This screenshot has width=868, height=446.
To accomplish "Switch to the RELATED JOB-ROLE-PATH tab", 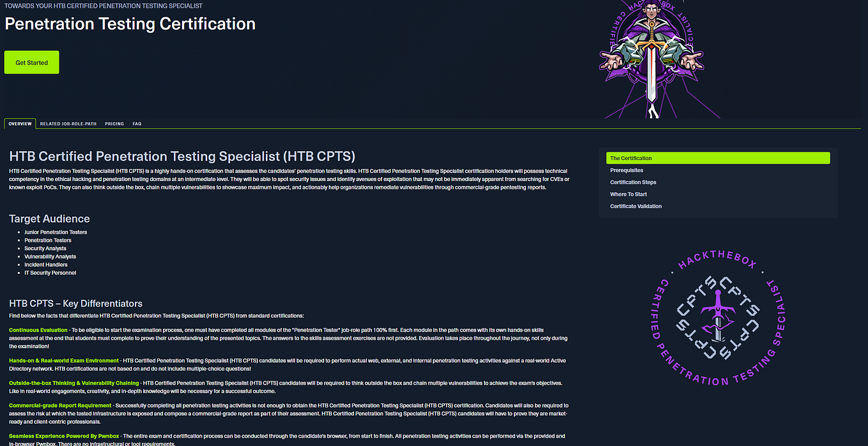I will pos(68,123).
